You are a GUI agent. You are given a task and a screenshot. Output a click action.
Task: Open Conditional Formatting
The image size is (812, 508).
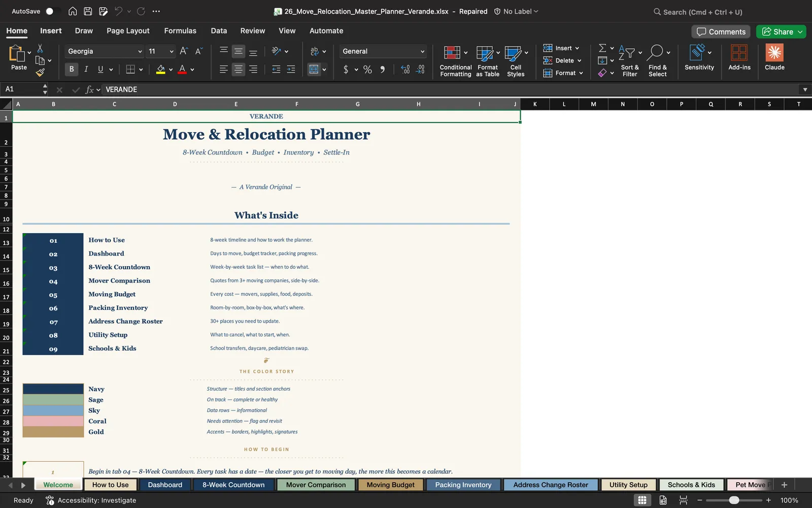coord(455,61)
